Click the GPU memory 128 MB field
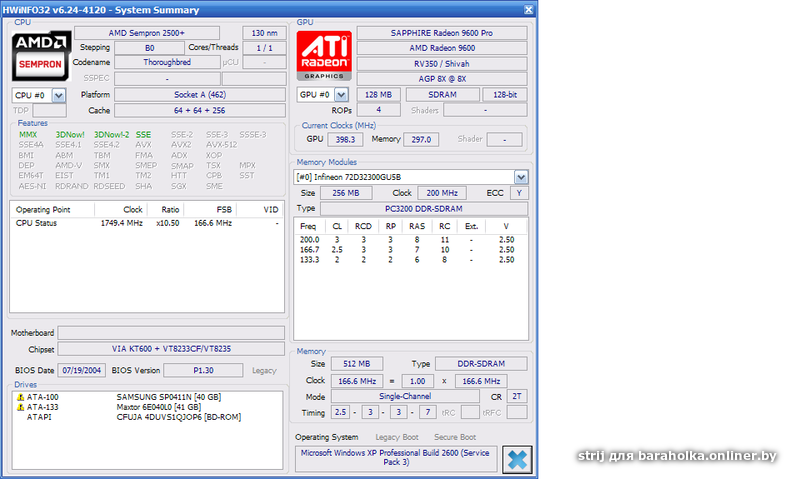 point(379,95)
